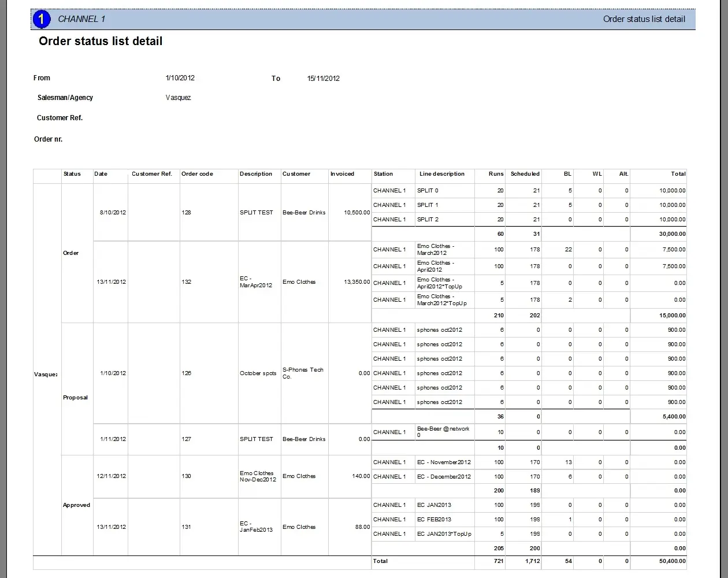Click the Line description column header

coord(441,174)
